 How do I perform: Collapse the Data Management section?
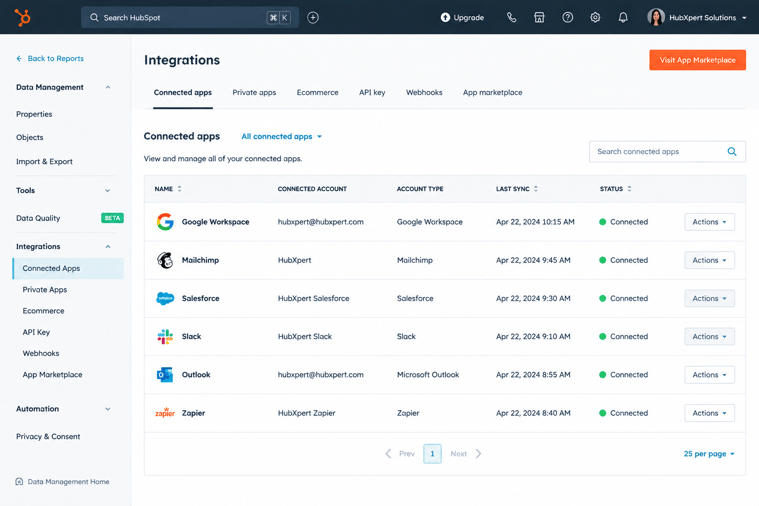pyautogui.click(x=108, y=87)
